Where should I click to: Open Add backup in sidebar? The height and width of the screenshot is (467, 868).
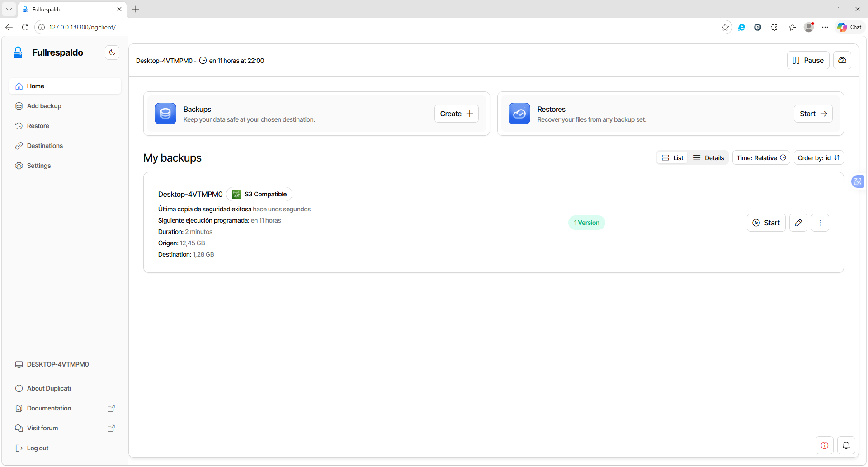point(65,106)
